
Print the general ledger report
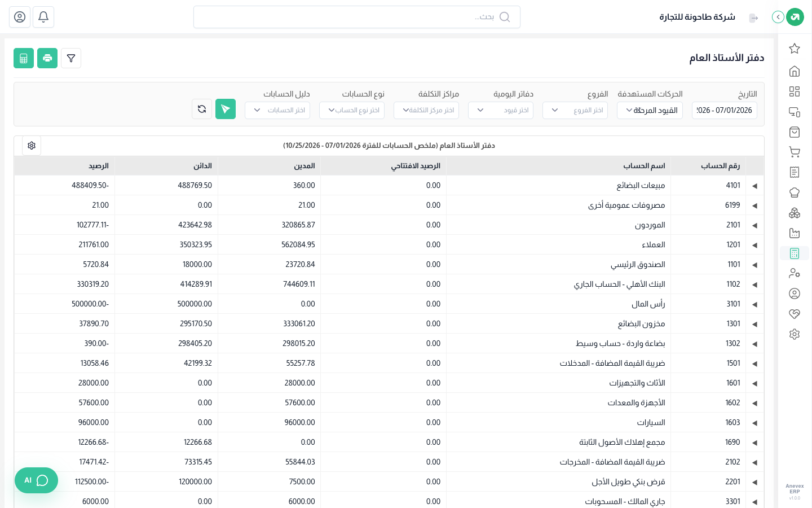pos(47,58)
